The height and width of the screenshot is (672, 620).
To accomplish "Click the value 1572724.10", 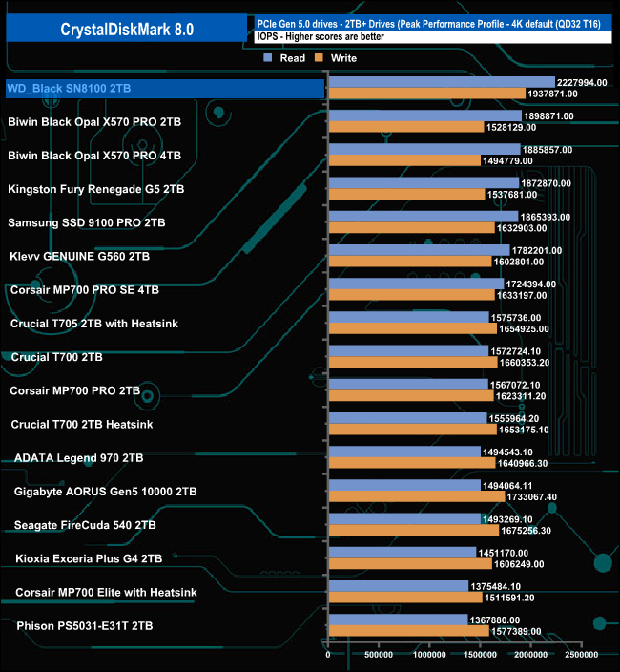I will (x=515, y=351).
